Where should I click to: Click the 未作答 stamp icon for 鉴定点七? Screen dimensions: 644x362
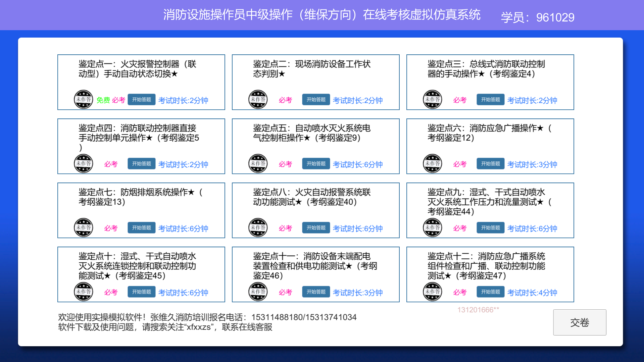pos(83,227)
